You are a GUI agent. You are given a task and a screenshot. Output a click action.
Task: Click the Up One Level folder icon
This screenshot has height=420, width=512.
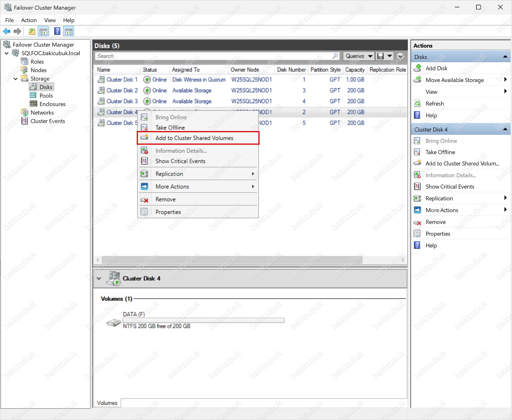click(x=32, y=31)
